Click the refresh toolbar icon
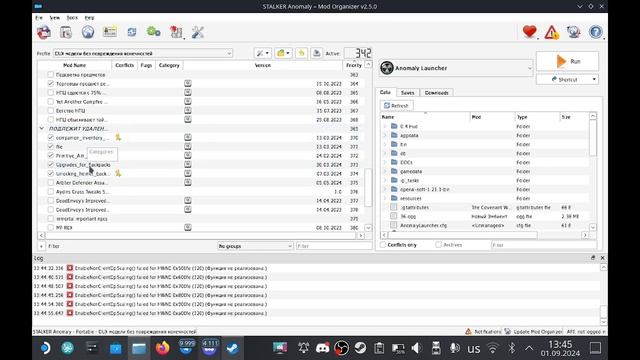Screen dimensions: 640x360 click(x=132, y=32)
